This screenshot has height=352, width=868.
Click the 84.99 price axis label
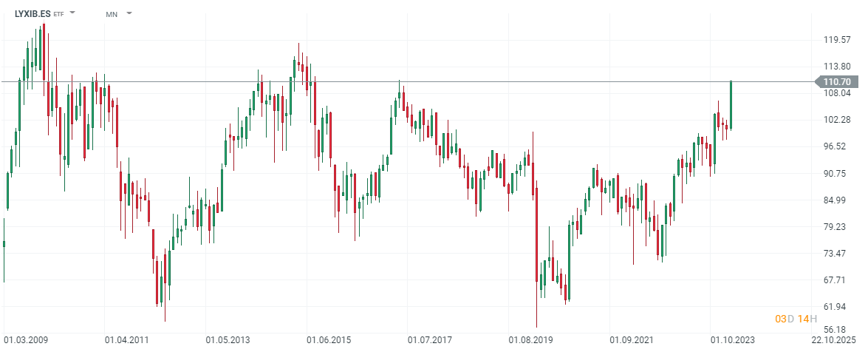[x=835, y=200]
